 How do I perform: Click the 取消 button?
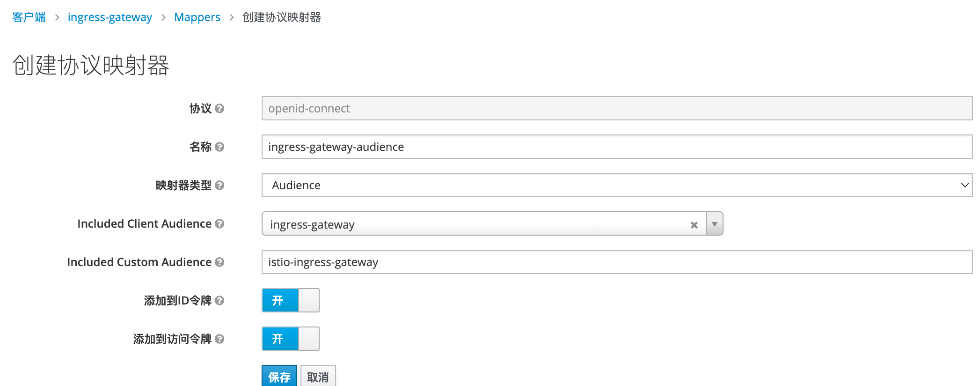click(318, 376)
